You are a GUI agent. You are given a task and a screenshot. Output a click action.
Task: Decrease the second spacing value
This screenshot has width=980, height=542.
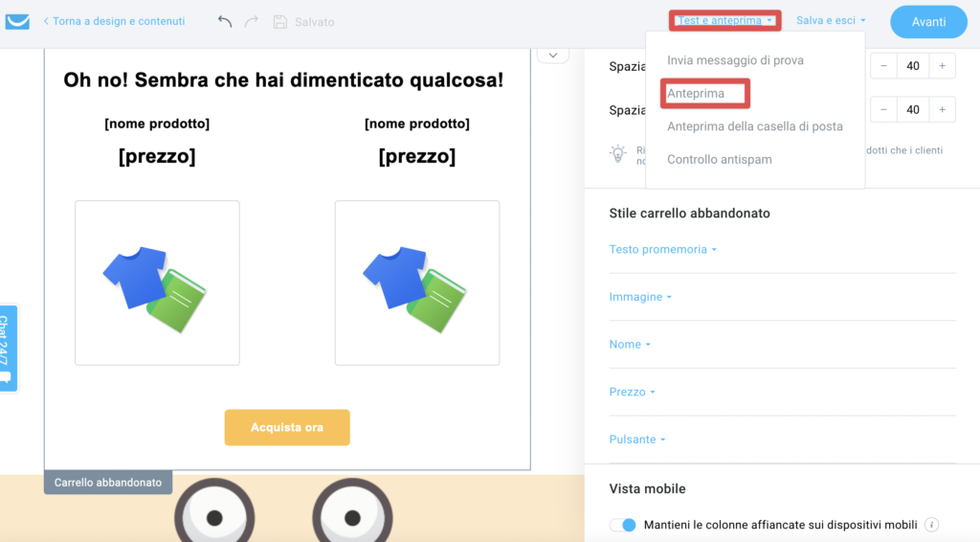[x=883, y=109]
